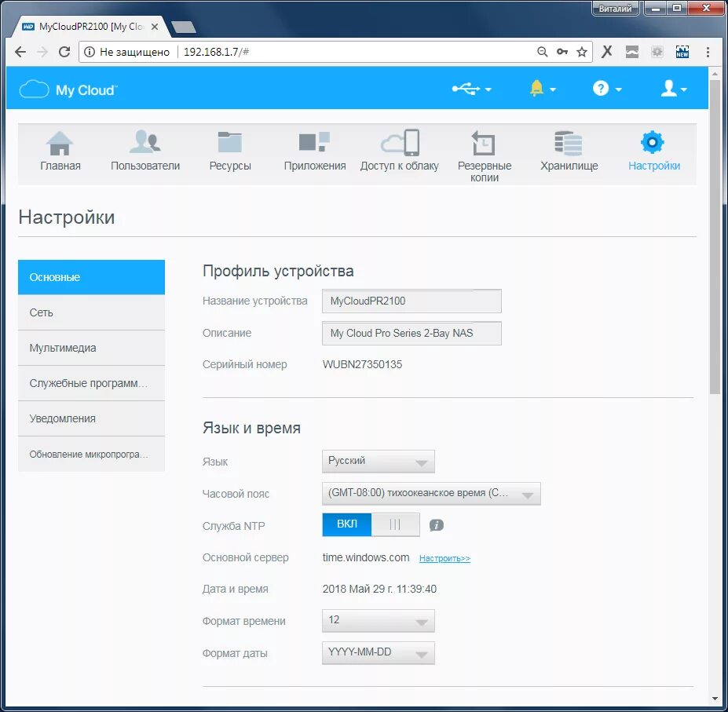Click the grey image browser extension icon
The width and height of the screenshot is (728, 712).
pos(632,52)
